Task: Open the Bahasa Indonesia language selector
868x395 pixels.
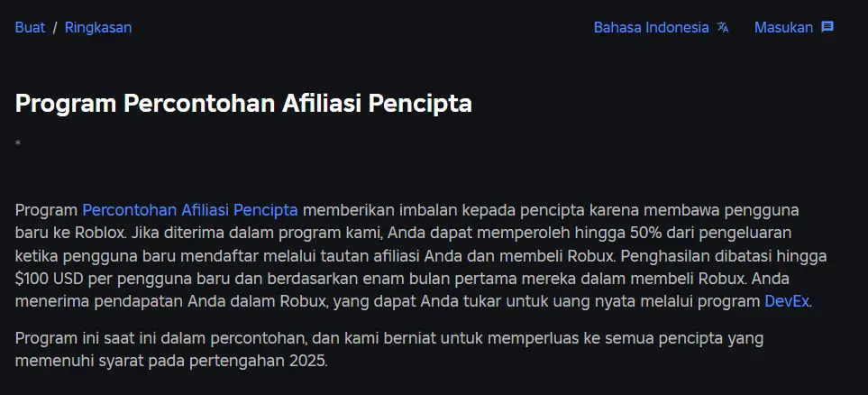Action: (651, 27)
